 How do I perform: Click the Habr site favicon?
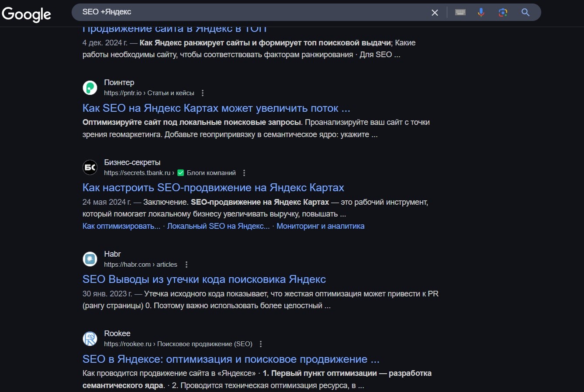[x=90, y=259]
